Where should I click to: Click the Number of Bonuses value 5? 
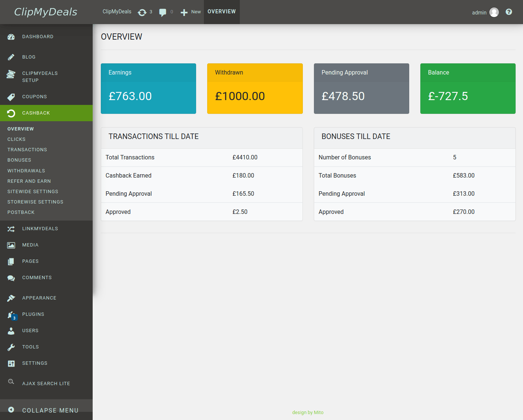[455, 158]
